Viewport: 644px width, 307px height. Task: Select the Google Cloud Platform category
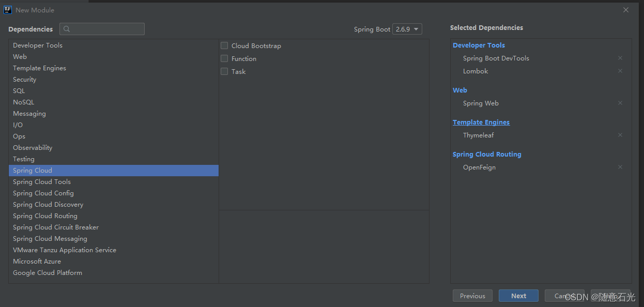point(114,273)
